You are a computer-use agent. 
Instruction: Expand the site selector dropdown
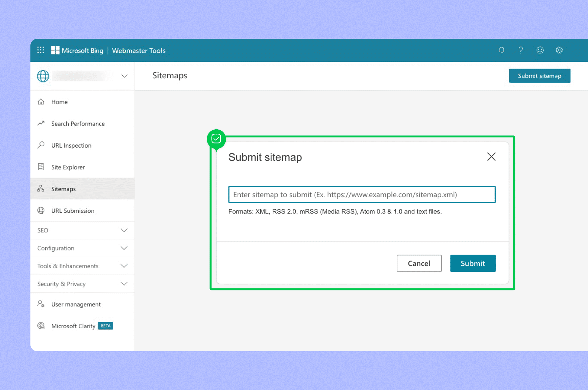point(124,76)
